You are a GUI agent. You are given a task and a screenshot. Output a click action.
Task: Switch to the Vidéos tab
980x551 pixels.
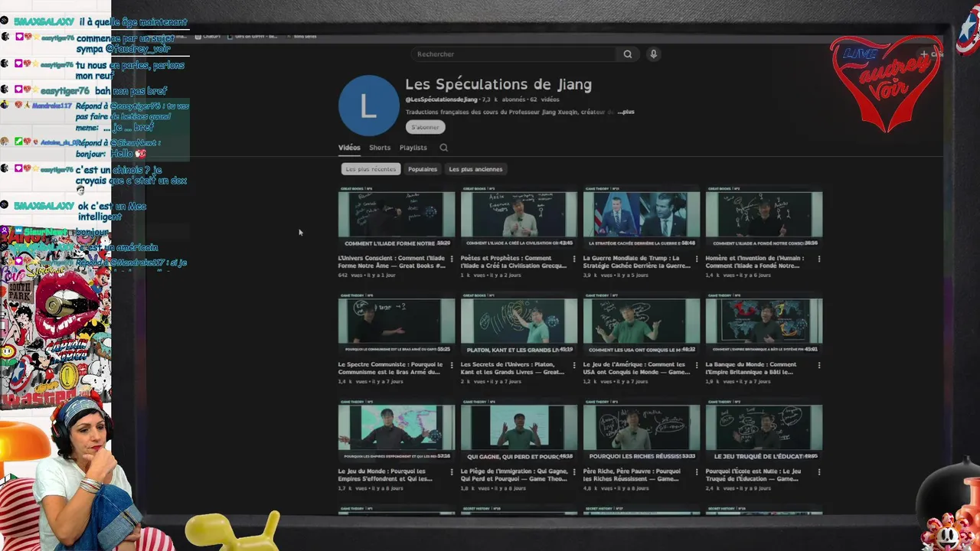349,148
